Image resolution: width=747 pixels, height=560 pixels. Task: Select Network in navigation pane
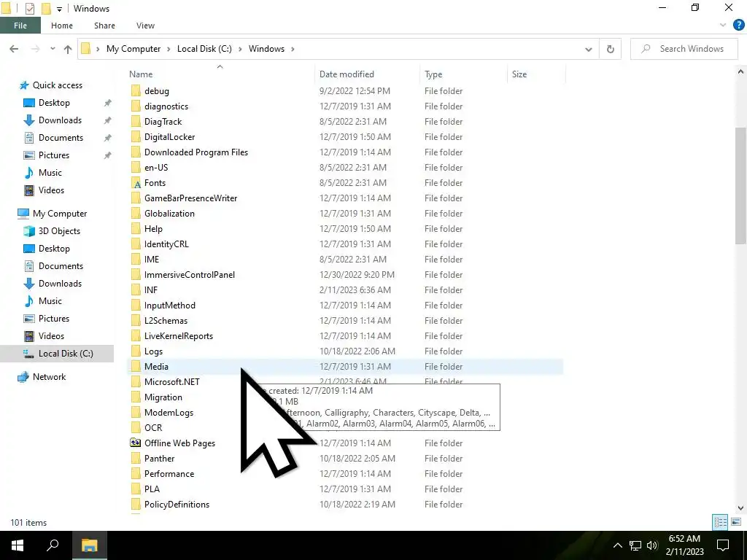click(x=50, y=377)
